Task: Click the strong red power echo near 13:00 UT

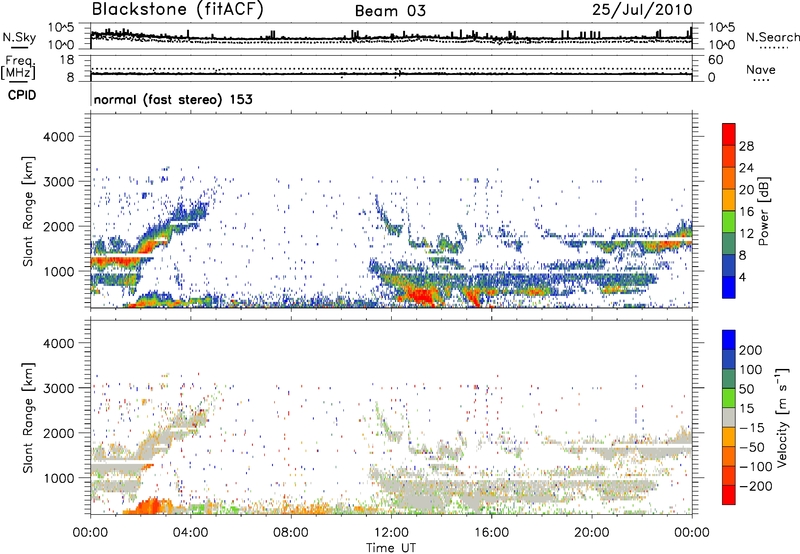Action: [x=422, y=296]
